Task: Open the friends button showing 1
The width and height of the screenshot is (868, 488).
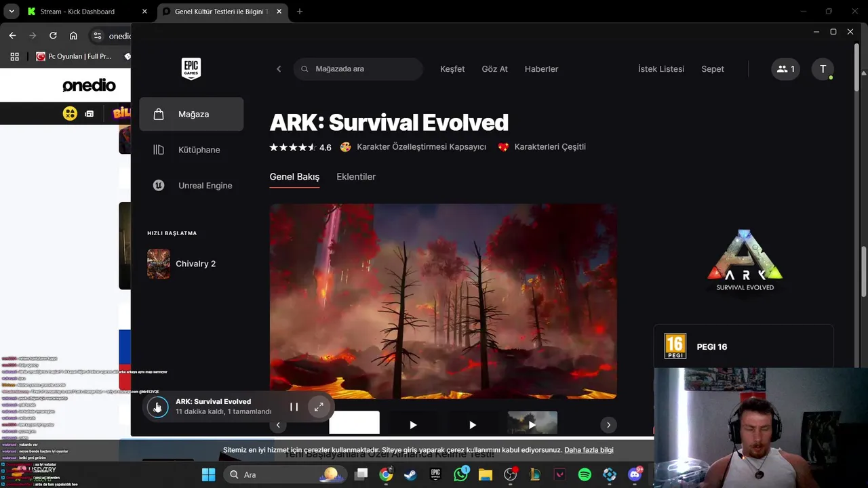Action: pyautogui.click(x=785, y=69)
